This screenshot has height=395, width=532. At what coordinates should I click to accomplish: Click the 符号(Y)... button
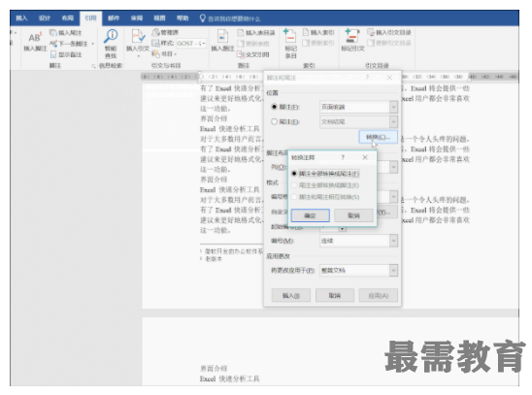(x=386, y=212)
